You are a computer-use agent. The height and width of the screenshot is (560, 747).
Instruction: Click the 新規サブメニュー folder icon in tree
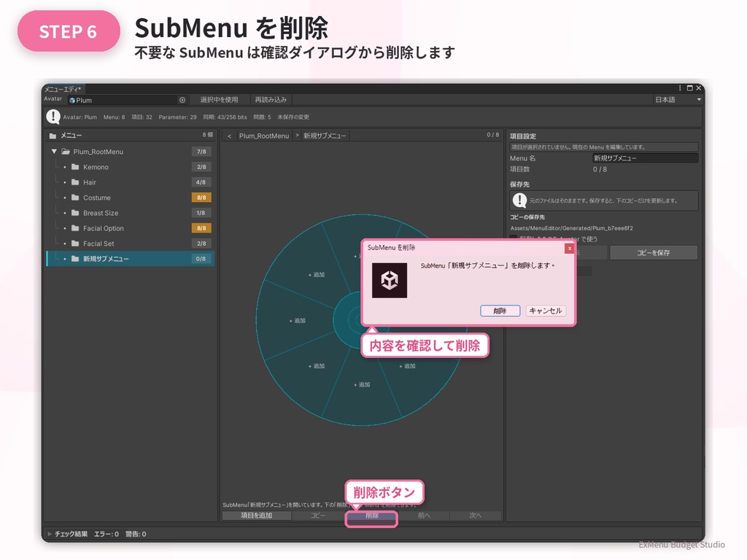[x=75, y=259]
